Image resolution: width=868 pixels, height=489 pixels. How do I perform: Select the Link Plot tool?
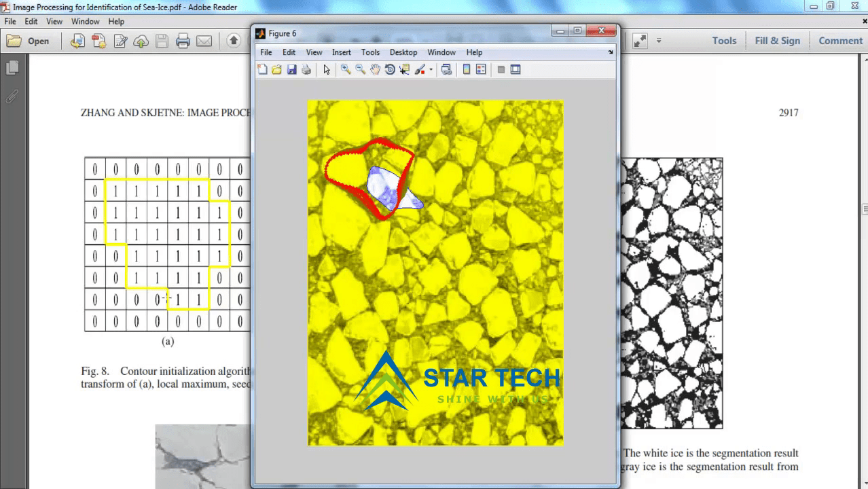446,69
